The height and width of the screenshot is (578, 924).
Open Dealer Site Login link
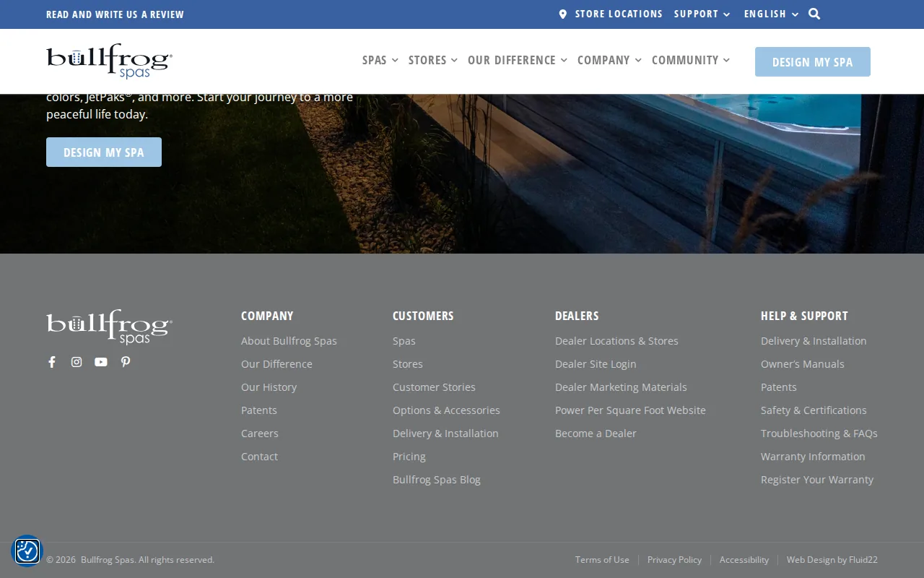tap(596, 364)
